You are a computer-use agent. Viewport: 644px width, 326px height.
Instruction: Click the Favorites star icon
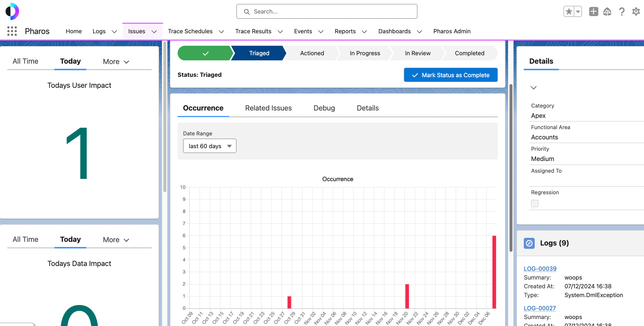click(x=569, y=12)
